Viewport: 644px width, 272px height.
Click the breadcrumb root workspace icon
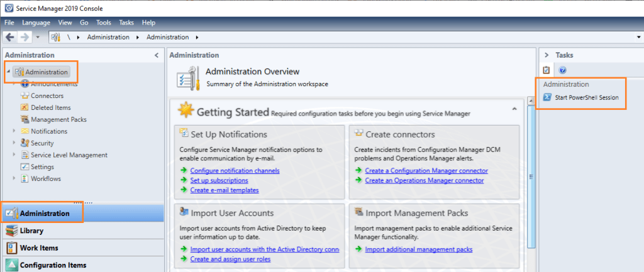[56, 37]
